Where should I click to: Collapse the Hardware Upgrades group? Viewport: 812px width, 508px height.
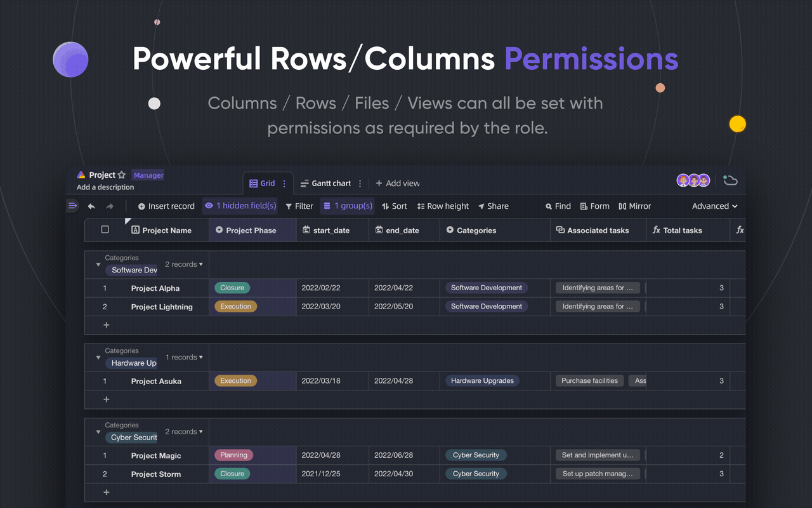click(x=98, y=358)
